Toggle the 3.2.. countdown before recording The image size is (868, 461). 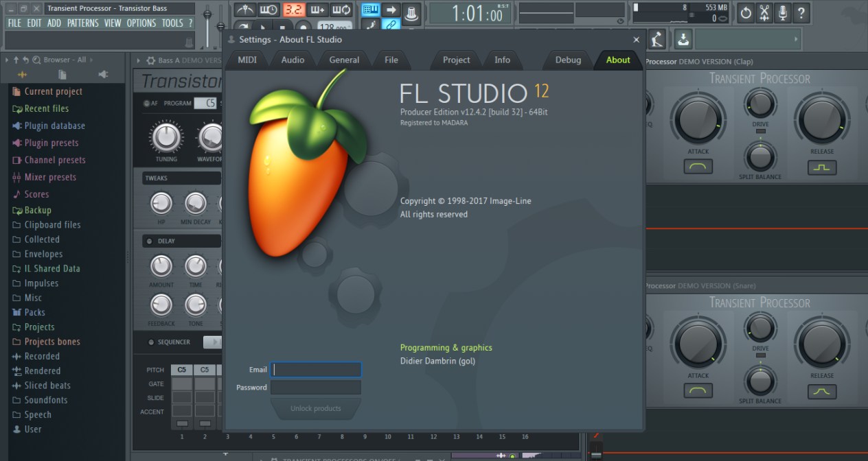pos(294,10)
